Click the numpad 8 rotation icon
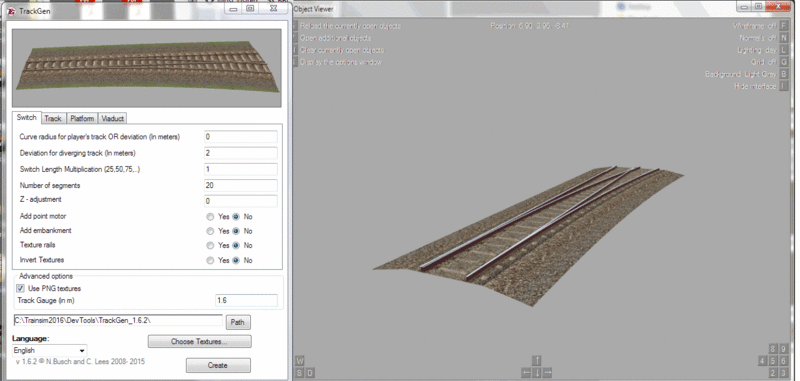Image resolution: width=800 pixels, height=381 pixels. pos(774,349)
